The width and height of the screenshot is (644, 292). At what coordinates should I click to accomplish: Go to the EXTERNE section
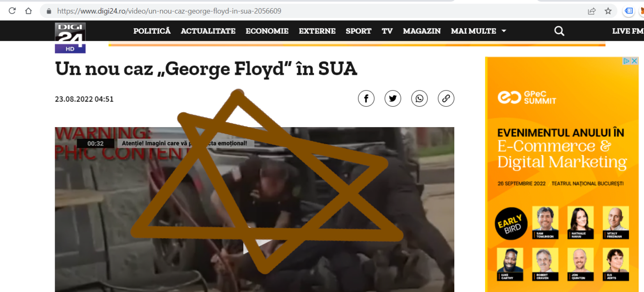(317, 31)
